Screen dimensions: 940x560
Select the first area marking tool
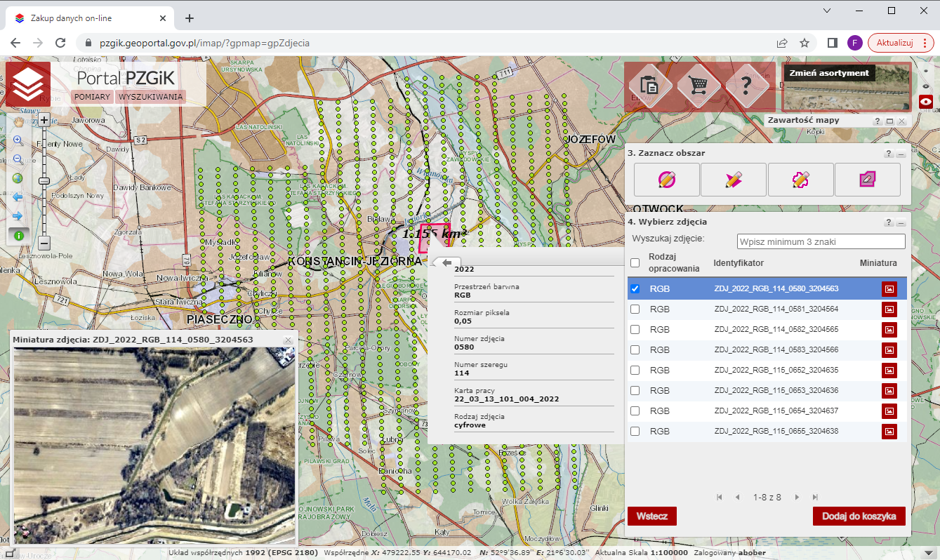666,180
